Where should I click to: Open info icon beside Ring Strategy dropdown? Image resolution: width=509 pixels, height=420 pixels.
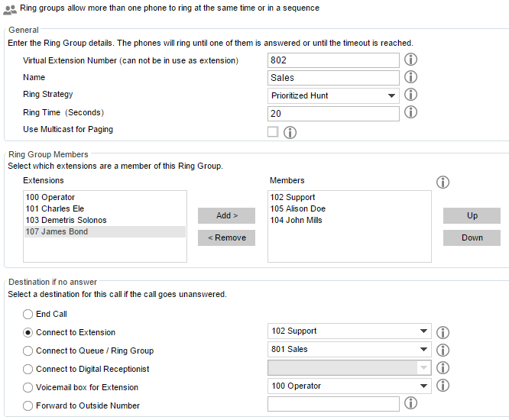coord(410,95)
